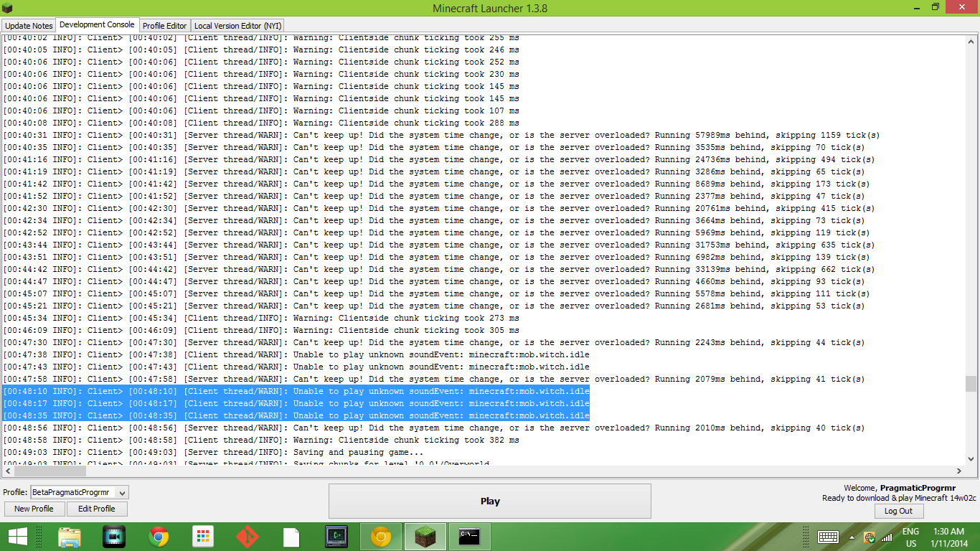Image resolution: width=980 pixels, height=551 pixels.
Task: Click the highlighted 00:48:35 witch soundEvent line
Action: click(296, 415)
